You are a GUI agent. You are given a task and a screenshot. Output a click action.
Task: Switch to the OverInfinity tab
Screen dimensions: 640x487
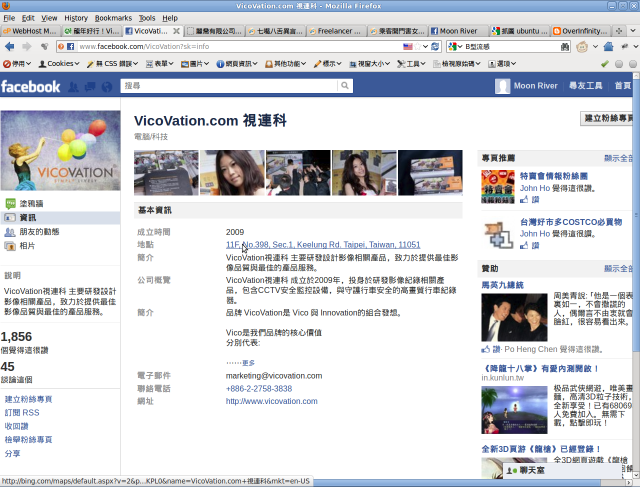[580, 31]
